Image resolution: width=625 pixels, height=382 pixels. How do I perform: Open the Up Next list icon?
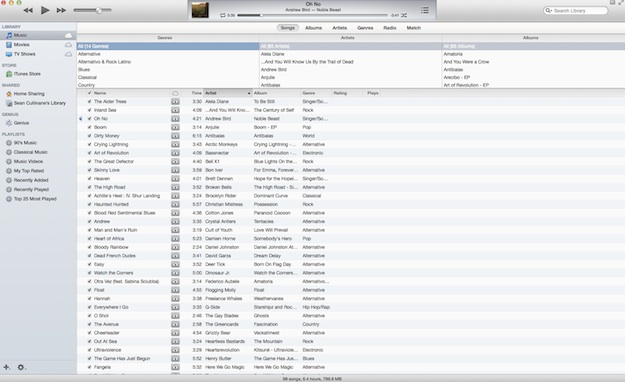(x=425, y=10)
